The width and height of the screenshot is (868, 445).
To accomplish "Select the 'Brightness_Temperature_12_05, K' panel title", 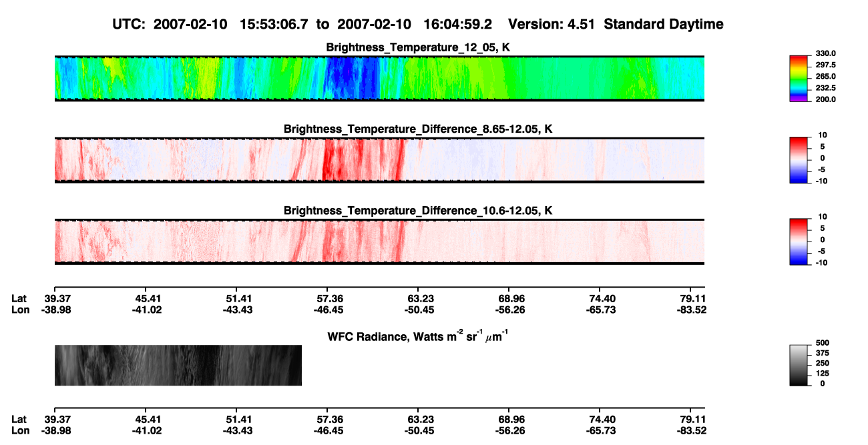I will coord(418,47).
